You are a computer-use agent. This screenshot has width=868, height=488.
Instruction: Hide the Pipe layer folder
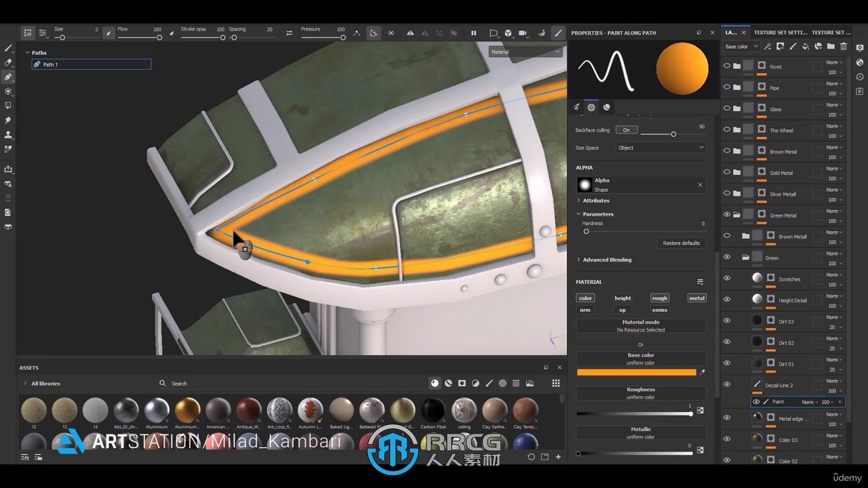727,87
